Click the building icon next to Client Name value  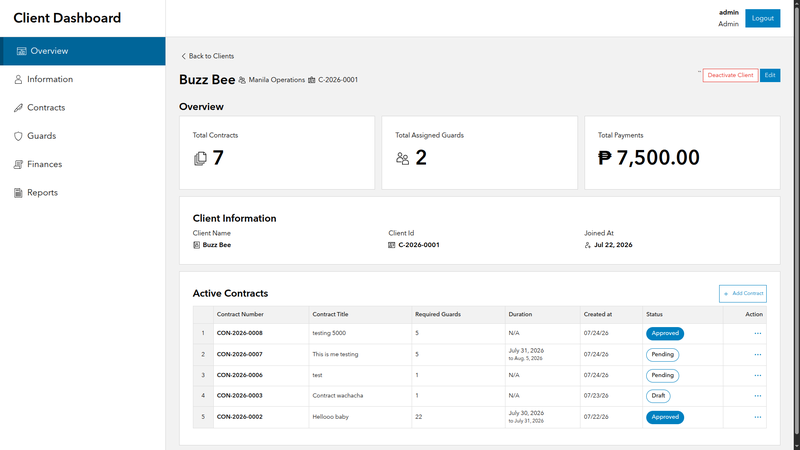(196, 245)
